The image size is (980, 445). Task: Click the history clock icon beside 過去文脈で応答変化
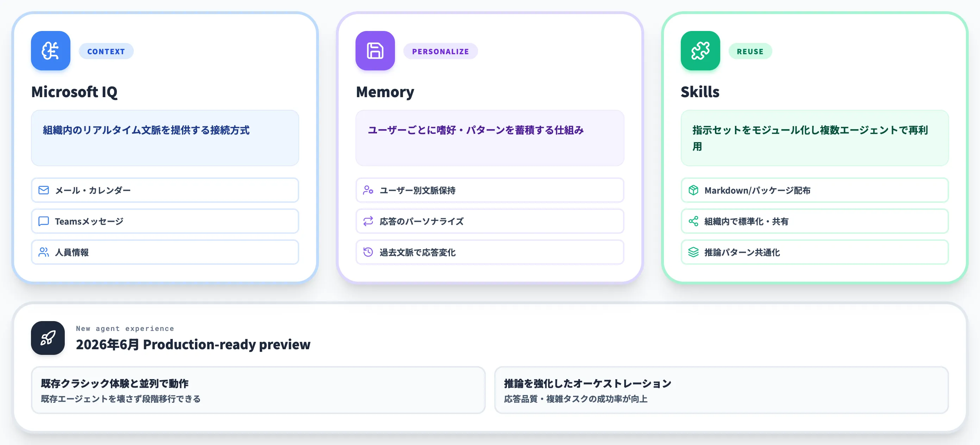368,252
